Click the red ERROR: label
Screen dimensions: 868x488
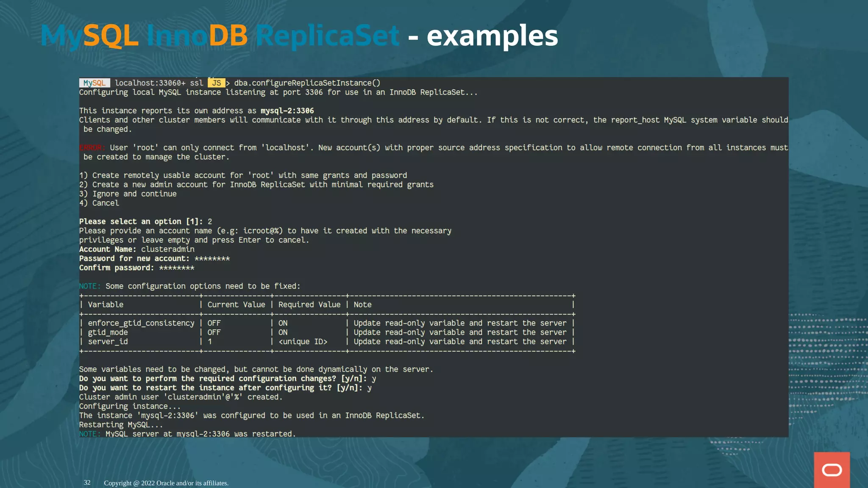point(92,147)
